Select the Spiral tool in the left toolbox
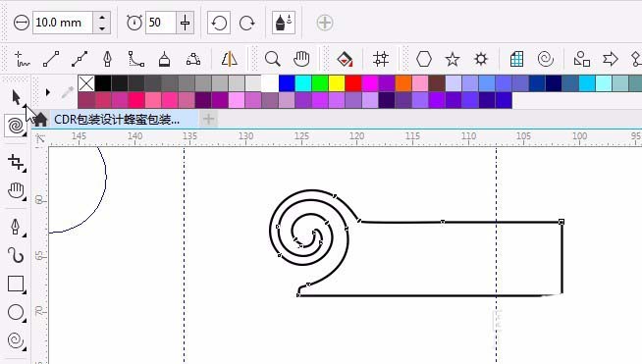 [16, 340]
